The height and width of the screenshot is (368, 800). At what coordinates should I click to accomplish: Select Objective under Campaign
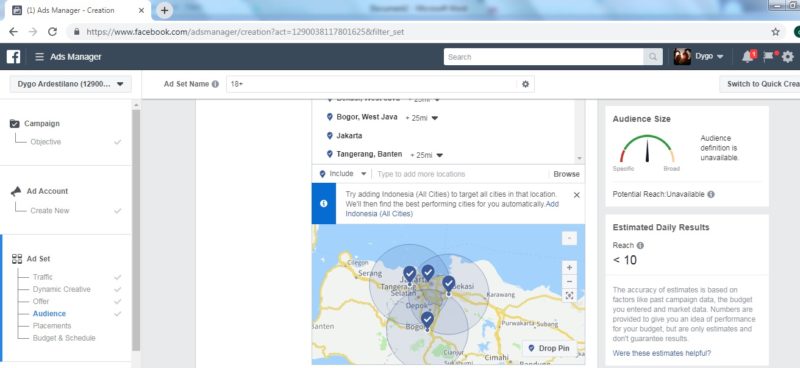45,142
